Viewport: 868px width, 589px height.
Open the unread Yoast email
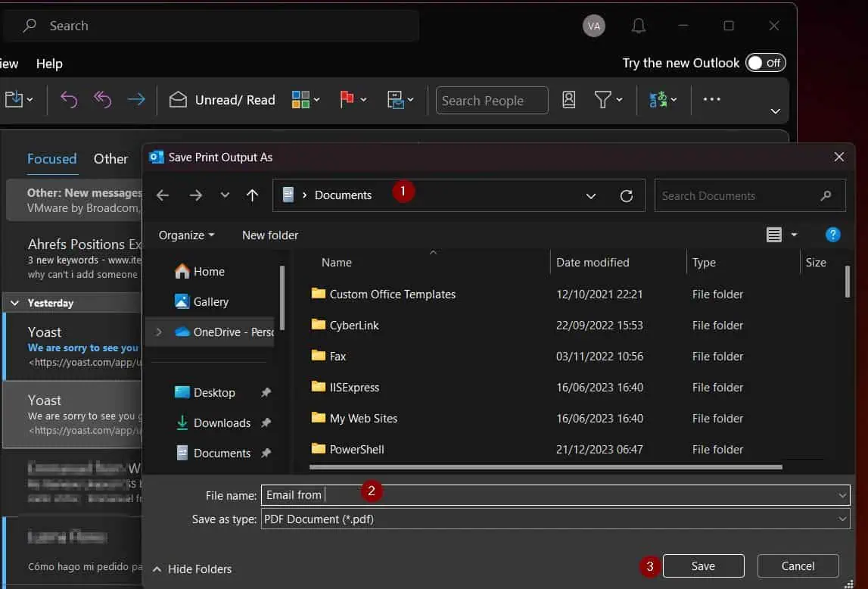click(73, 347)
